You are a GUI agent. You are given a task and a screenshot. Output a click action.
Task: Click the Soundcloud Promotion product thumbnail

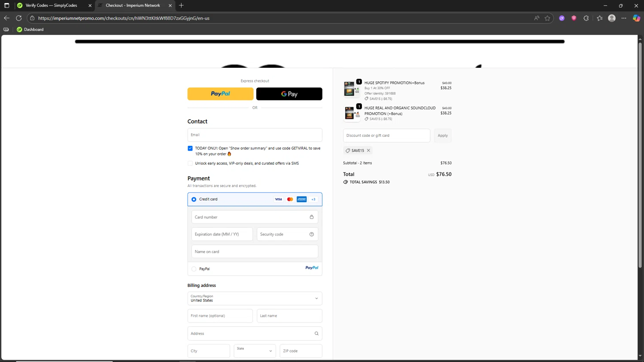tap(352, 114)
